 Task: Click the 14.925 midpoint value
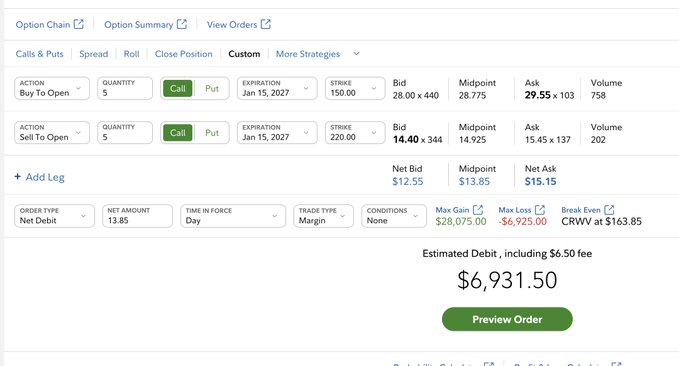472,139
